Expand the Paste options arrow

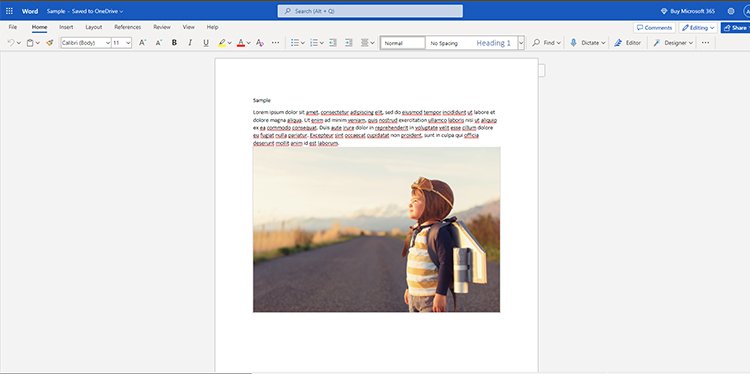(37, 43)
